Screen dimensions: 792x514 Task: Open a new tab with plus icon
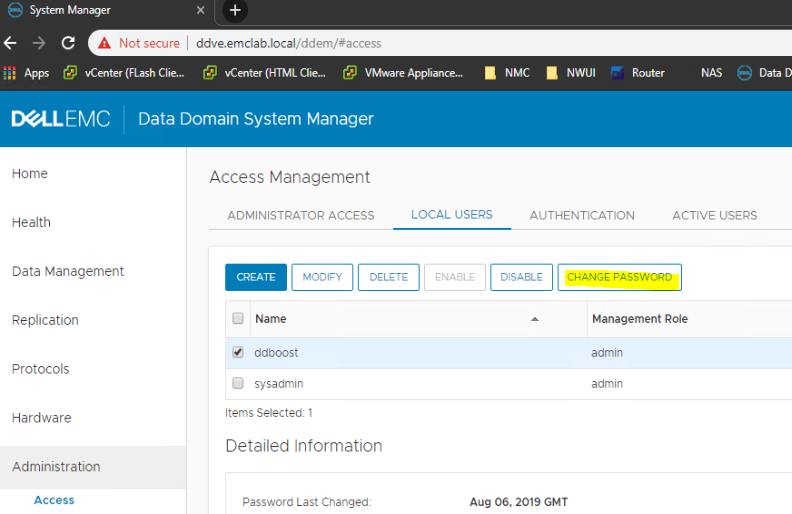click(x=235, y=11)
